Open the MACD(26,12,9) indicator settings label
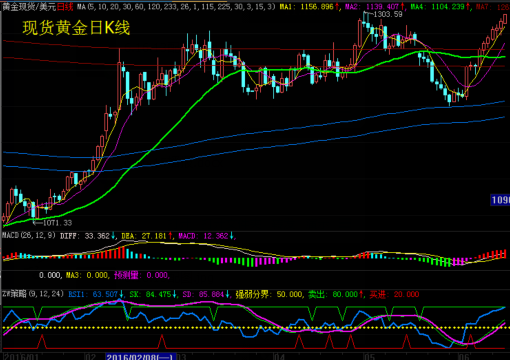Image resolution: width=510 pixels, height=360 pixels. 29,236
